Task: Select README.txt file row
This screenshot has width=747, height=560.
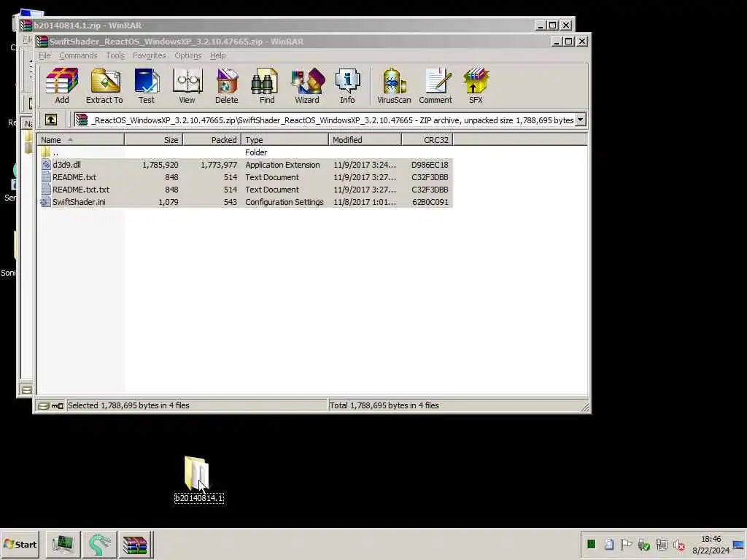Action: tap(245, 177)
